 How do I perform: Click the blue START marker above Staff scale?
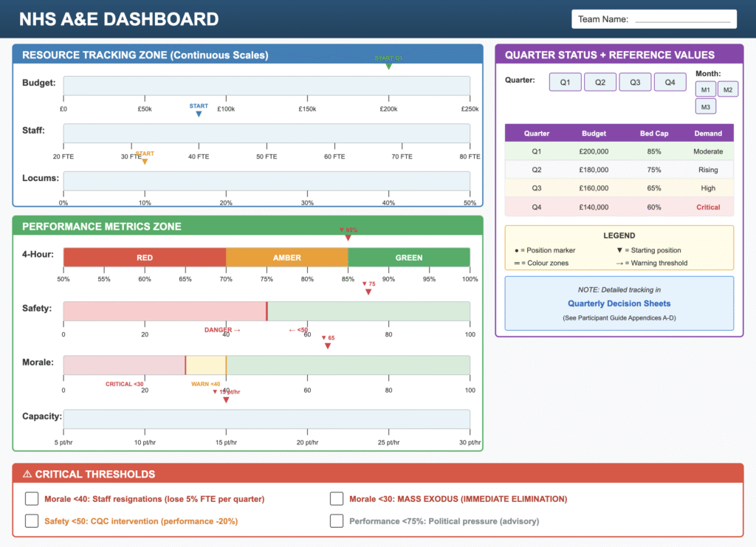[199, 113]
